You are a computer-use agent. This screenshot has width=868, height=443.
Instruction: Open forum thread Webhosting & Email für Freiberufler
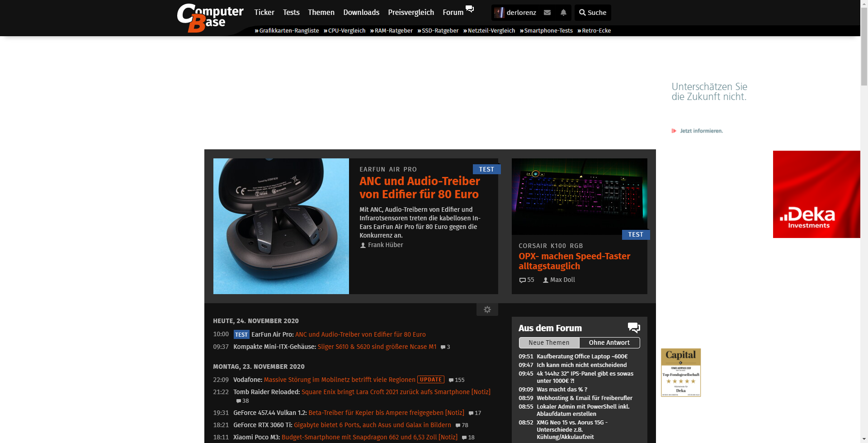pos(585,398)
